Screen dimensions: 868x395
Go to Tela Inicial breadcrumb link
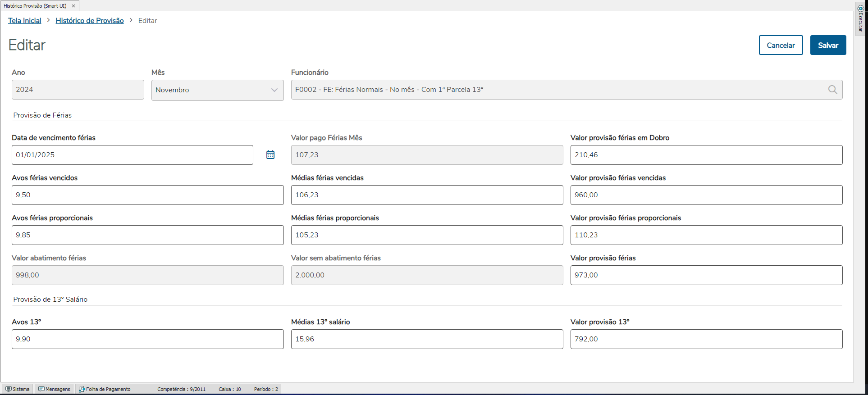(25, 21)
